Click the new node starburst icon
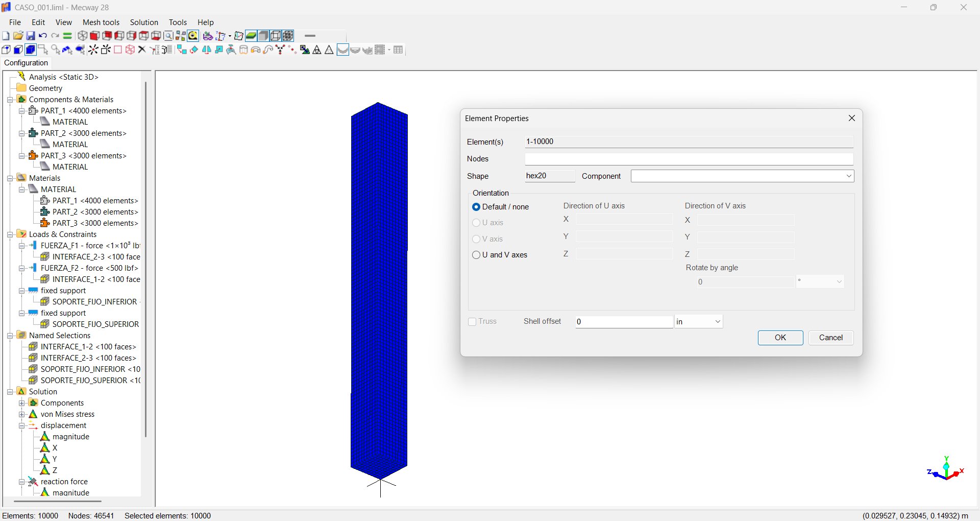 coord(93,50)
